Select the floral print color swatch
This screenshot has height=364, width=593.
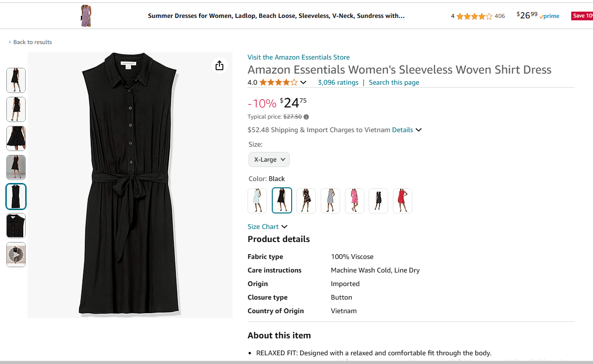pos(306,200)
